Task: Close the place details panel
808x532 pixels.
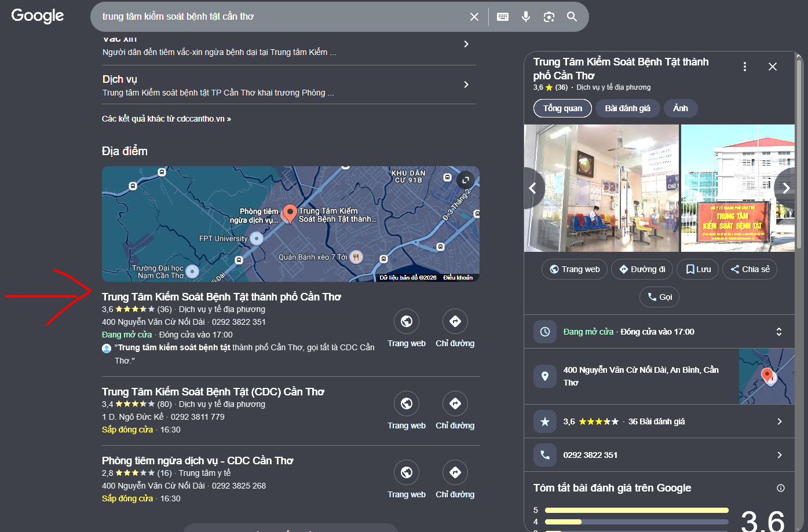Action: (x=773, y=67)
